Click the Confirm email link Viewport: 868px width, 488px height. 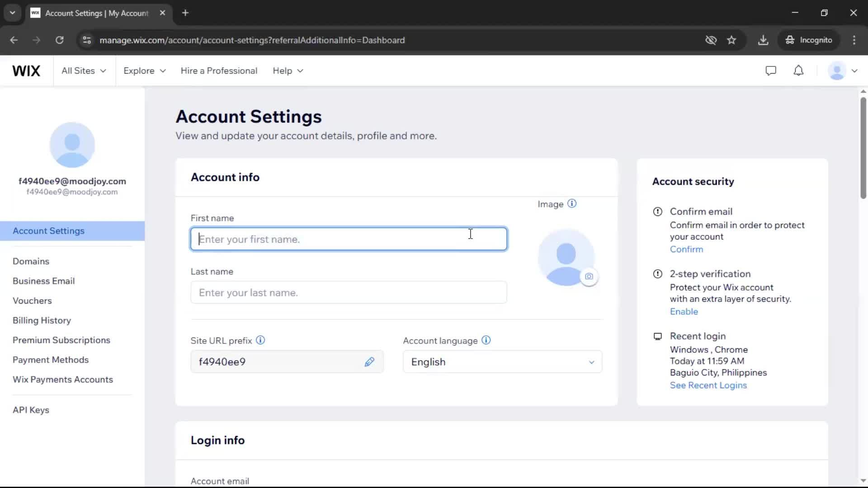point(686,249)
